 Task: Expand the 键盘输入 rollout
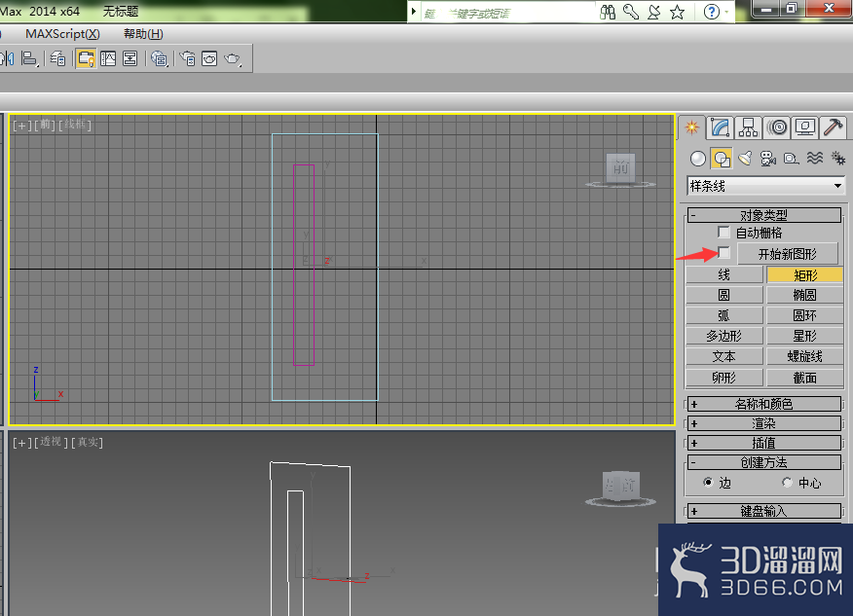coord(763,511)
